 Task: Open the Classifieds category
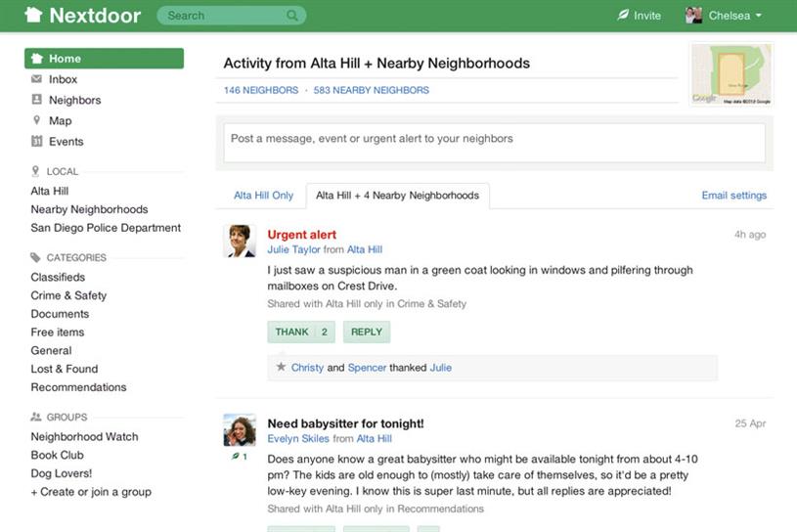58,277
